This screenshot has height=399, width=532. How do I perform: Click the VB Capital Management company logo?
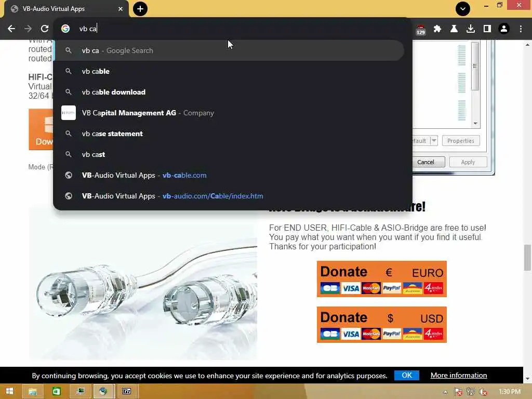(x=69, y=113)
